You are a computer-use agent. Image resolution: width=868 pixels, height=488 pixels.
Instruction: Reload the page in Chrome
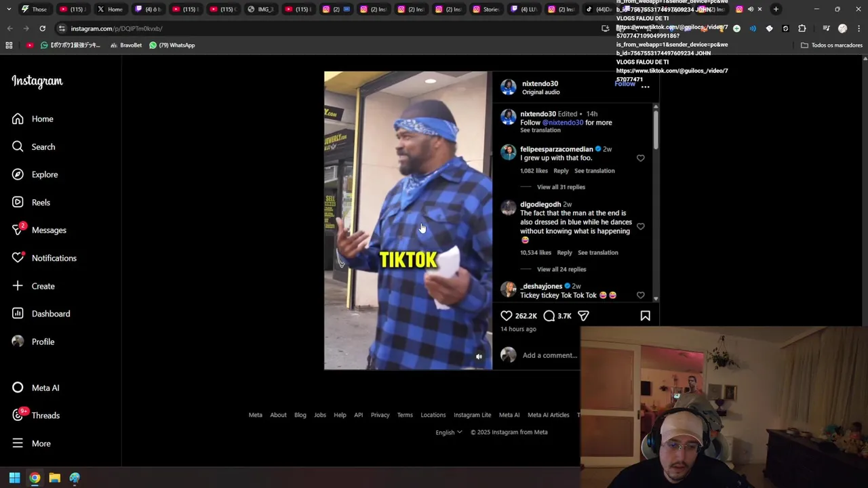42,28
